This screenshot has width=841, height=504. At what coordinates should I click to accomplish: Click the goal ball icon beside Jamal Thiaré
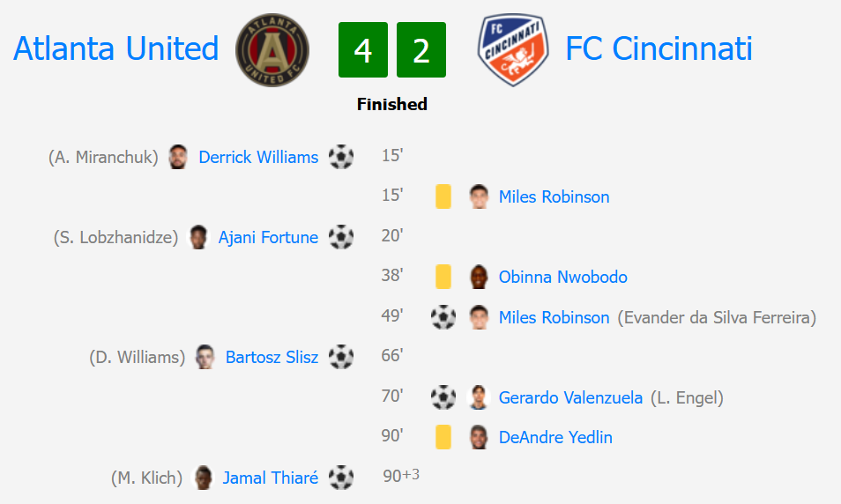coord(341,478)
